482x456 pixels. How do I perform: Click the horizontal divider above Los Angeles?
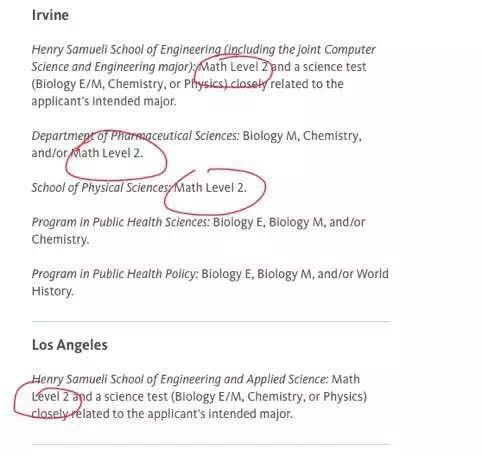(x=212, y=322)
